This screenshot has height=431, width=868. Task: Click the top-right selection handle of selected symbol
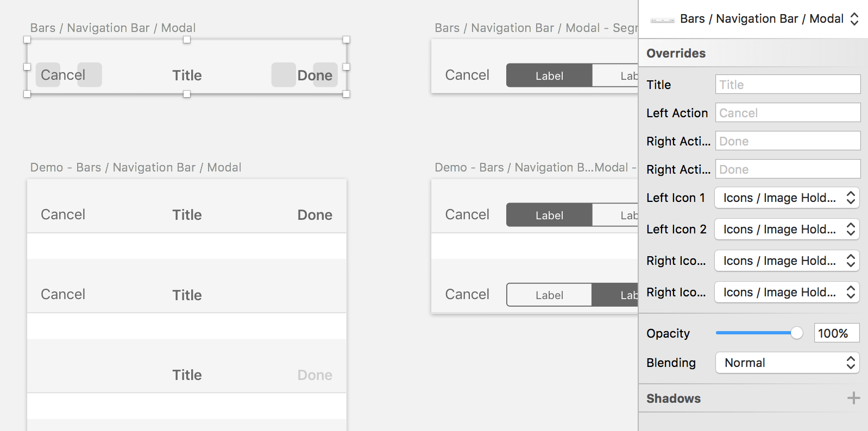(346, 40)
